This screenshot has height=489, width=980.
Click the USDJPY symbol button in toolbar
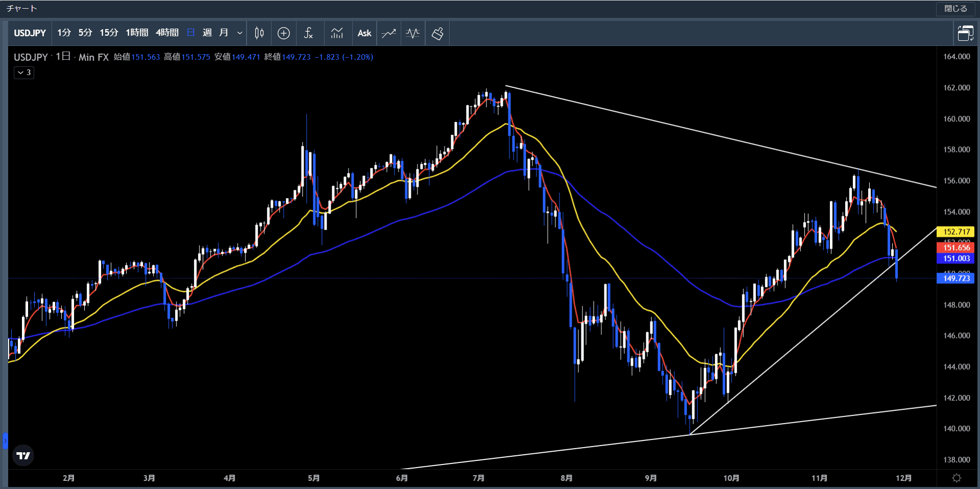point(30,33)
